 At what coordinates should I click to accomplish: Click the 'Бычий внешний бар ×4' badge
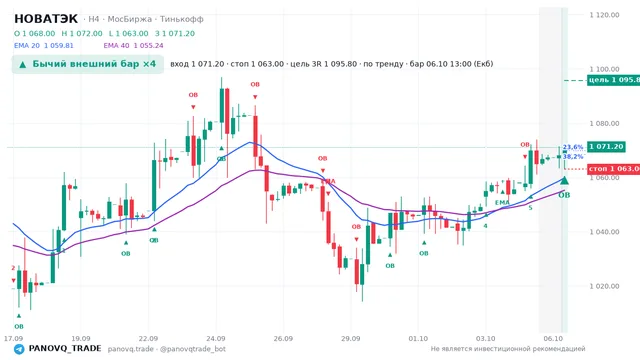(x=88, y=64)
